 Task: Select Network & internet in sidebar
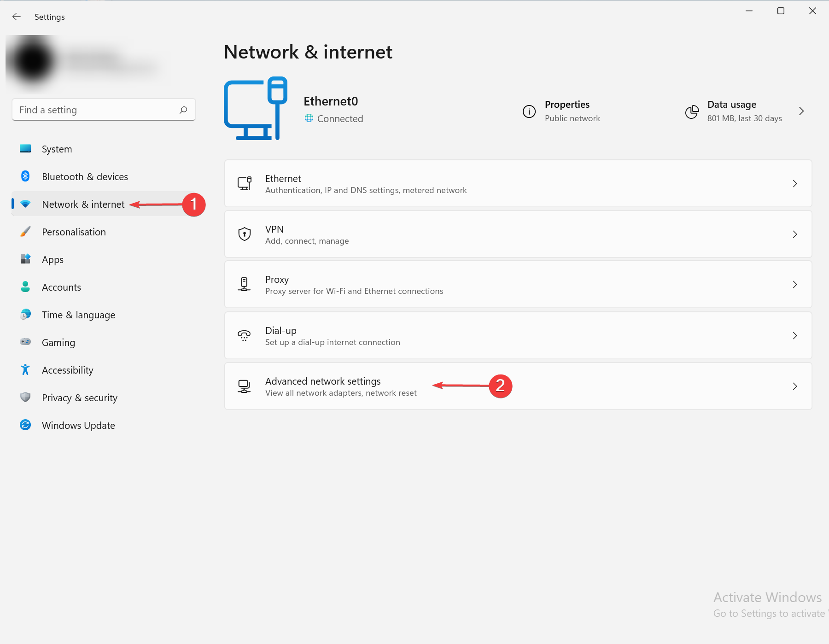[x=104, y=204]
